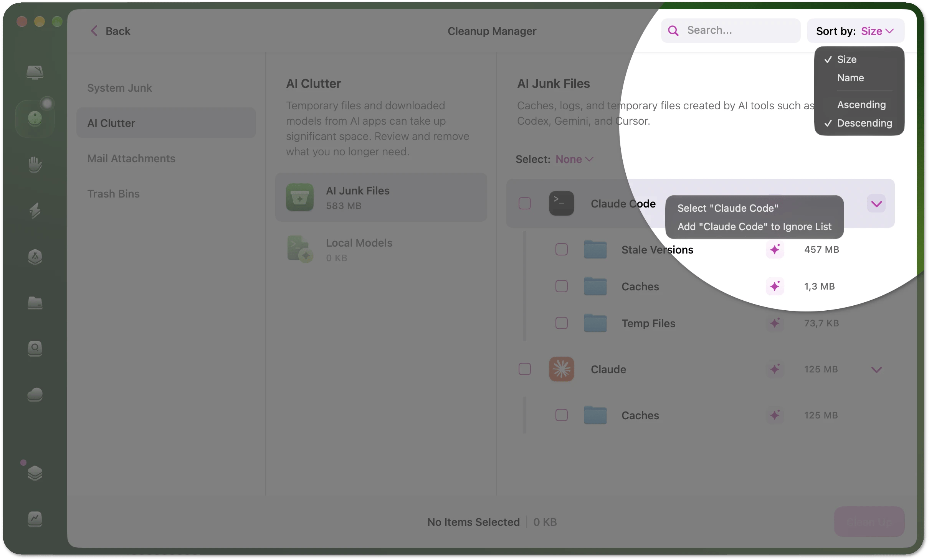Viewport: 929px width, 560px height.
Task: Open the chart menu icon at sidebar bottom
Action: tap(35, 519)
